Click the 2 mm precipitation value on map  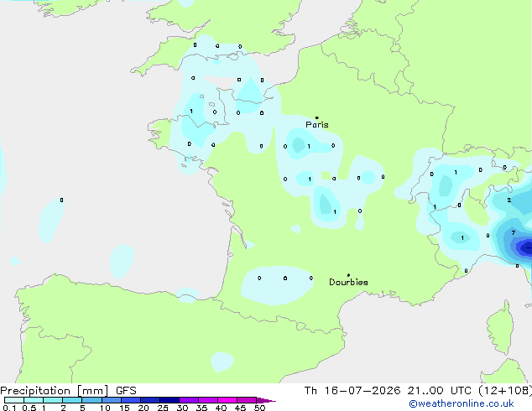coord(509,200)
